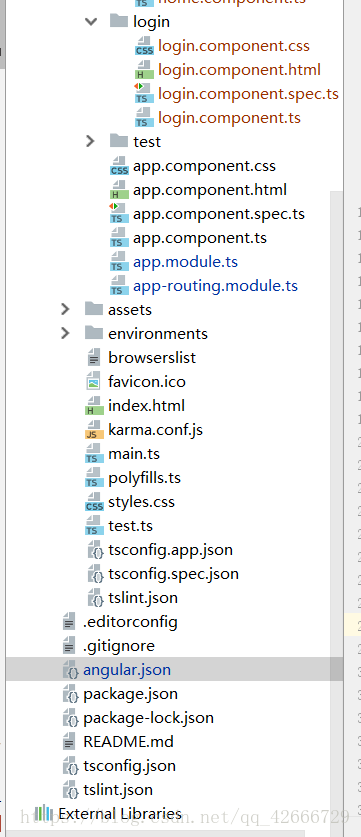
Task: Select login.component.ts file name
Action: [230, 117]
